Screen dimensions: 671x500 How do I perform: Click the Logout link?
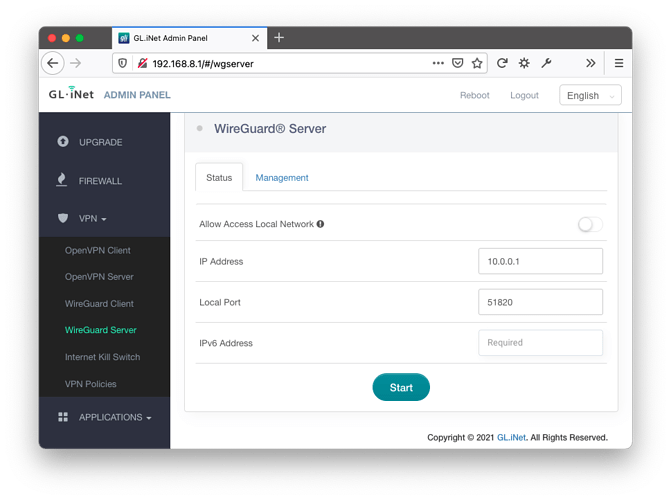524,95
